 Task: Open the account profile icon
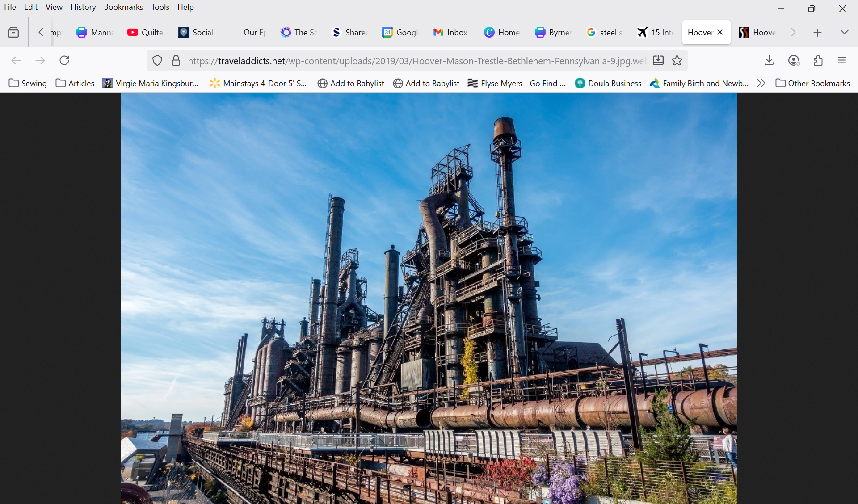pyautogui.click(x=794, y=60)
